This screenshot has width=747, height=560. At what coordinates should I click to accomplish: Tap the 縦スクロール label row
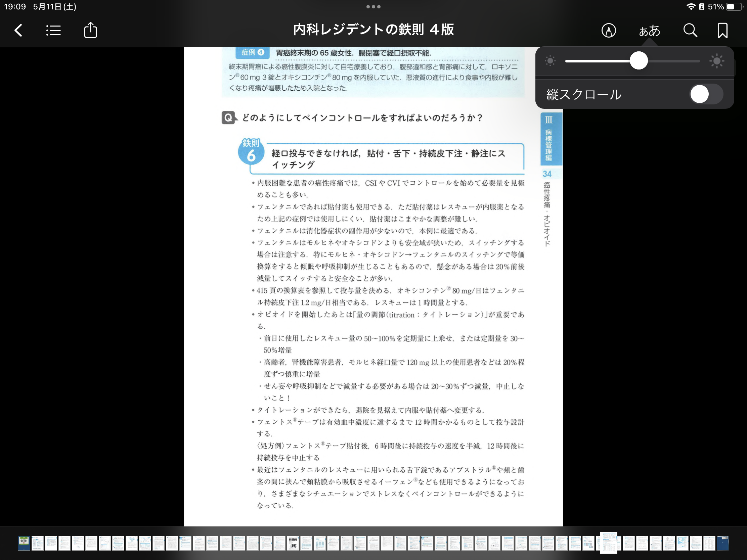coord(584,95)
